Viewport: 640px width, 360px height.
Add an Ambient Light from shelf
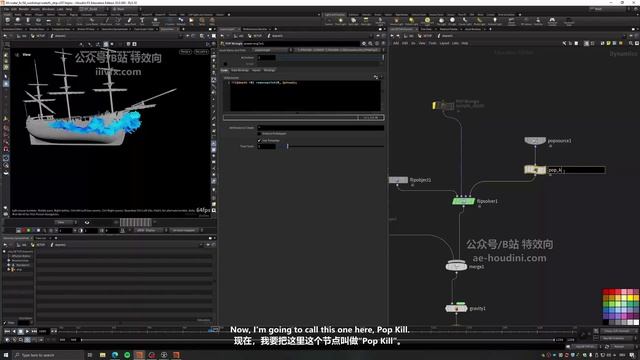click(495, 21)
